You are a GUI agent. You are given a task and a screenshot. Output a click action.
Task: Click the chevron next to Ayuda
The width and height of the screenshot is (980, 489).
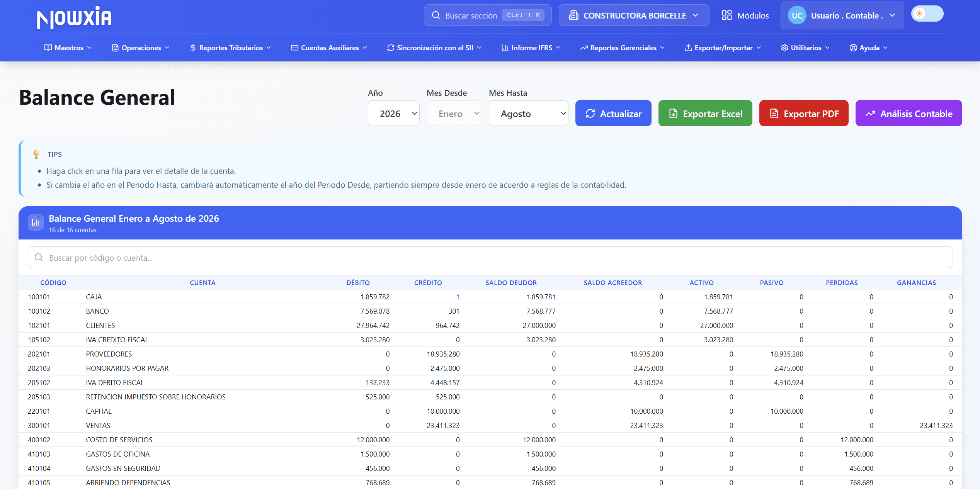[885, 48]
